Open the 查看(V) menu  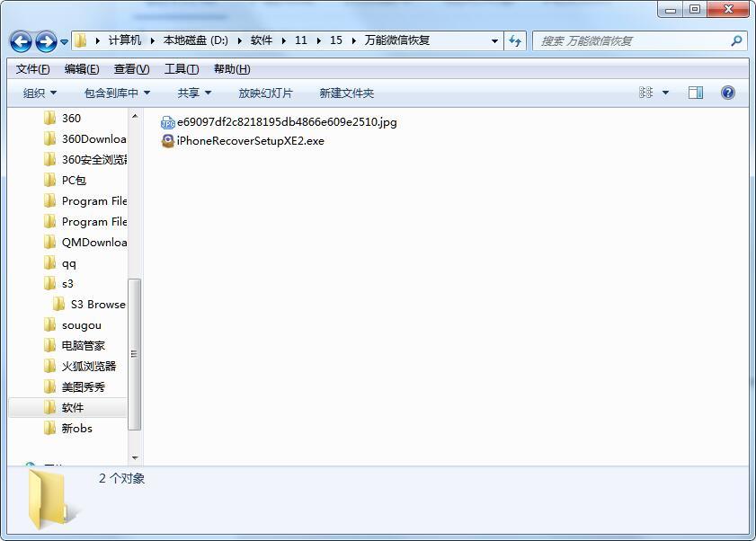pos(131,69)
